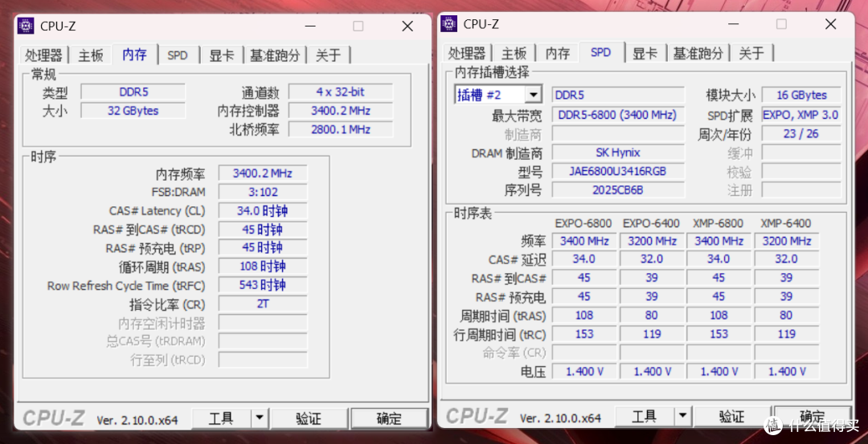Click the CPU-Z icon in right window title bar
The height and width of the screenshot is (444, 868).
(x=449, y=24)
